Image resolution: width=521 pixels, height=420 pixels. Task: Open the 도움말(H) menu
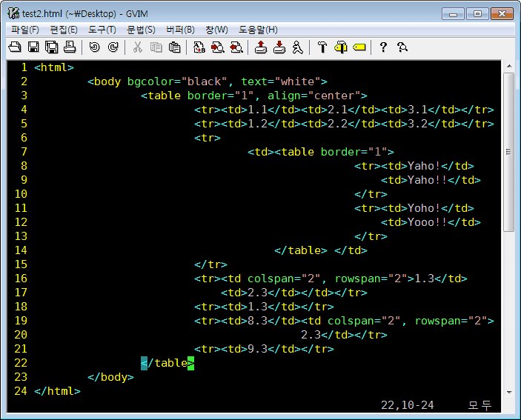[258, 30]
